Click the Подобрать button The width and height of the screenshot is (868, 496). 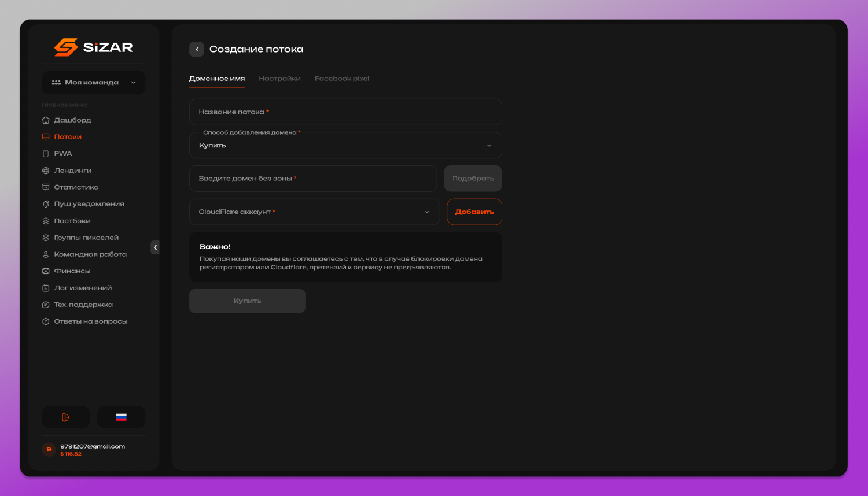click(473, 179)
